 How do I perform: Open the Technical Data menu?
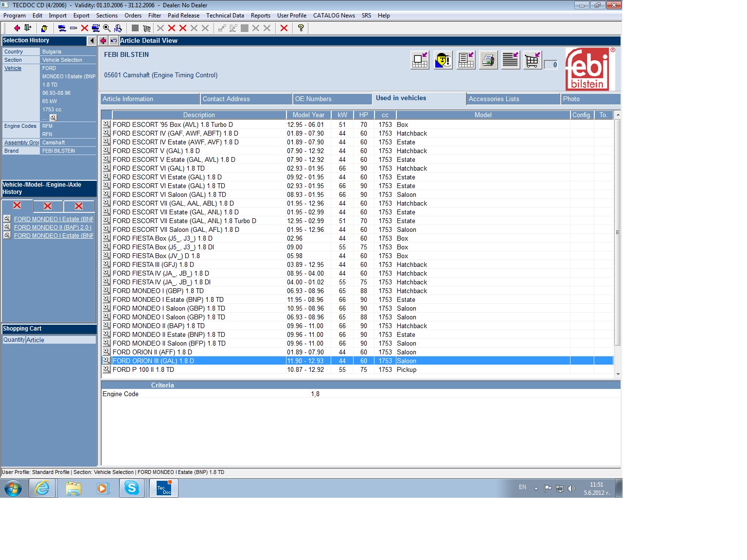point(225,16)
